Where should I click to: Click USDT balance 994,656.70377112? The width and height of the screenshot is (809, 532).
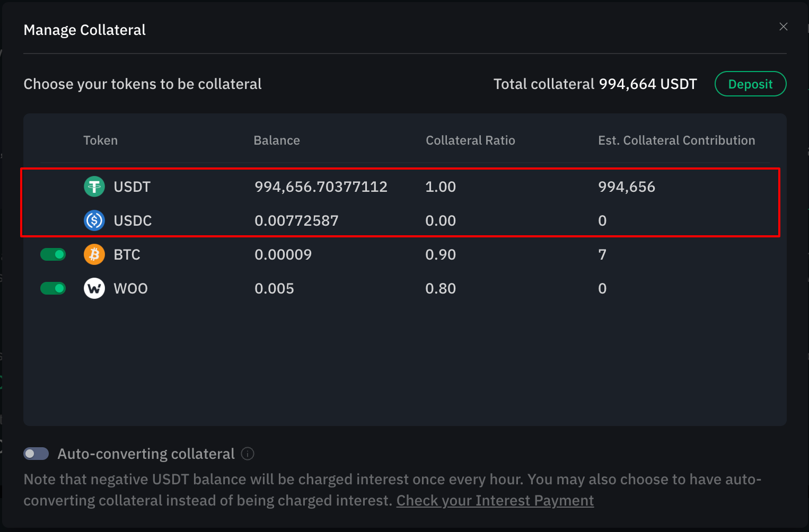point(321,187)
